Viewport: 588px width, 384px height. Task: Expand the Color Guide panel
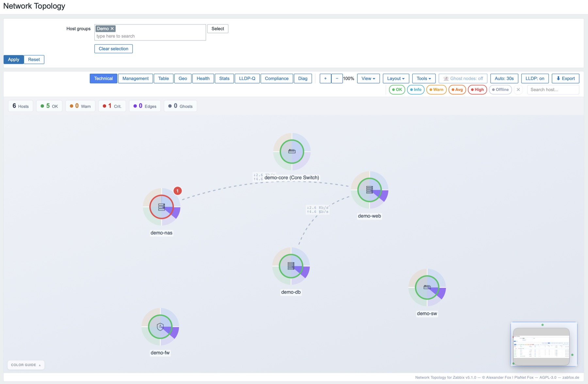[26, 365]
